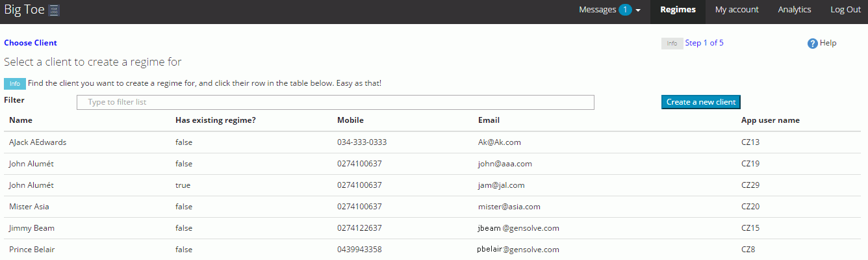Open the Analytics menu item

795,10
